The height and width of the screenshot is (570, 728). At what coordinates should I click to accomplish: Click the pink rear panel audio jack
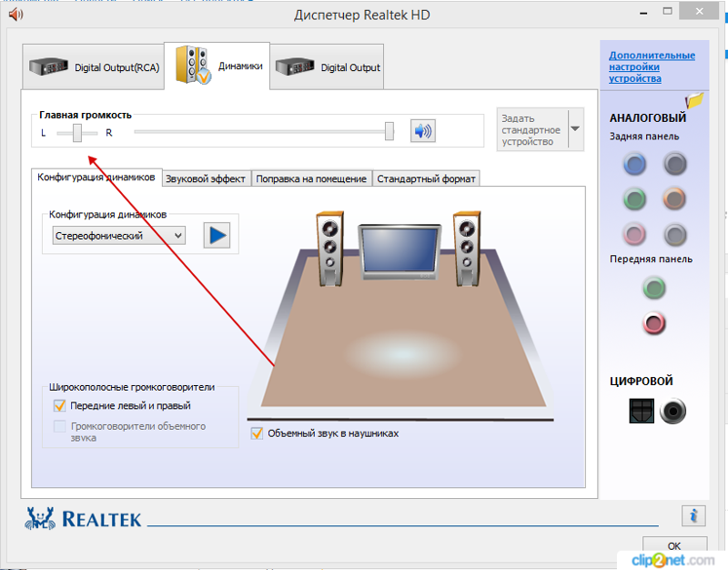pos(634,235)
